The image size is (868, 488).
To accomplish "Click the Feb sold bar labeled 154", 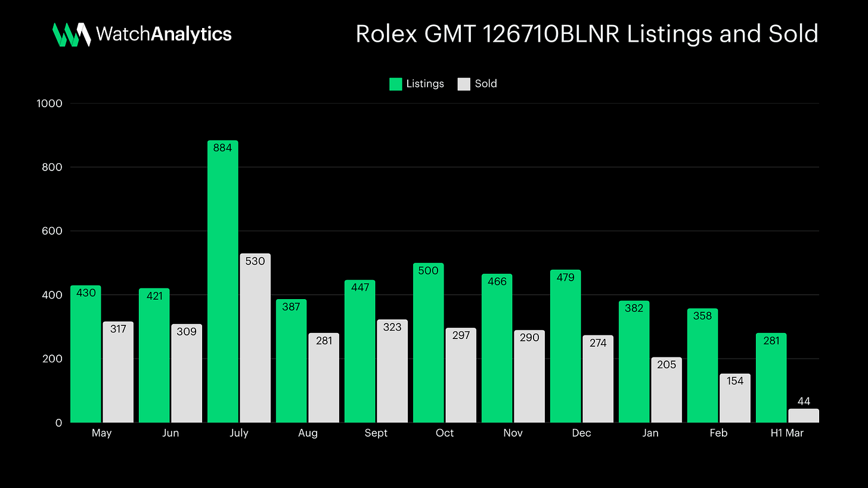I will 735,398.
